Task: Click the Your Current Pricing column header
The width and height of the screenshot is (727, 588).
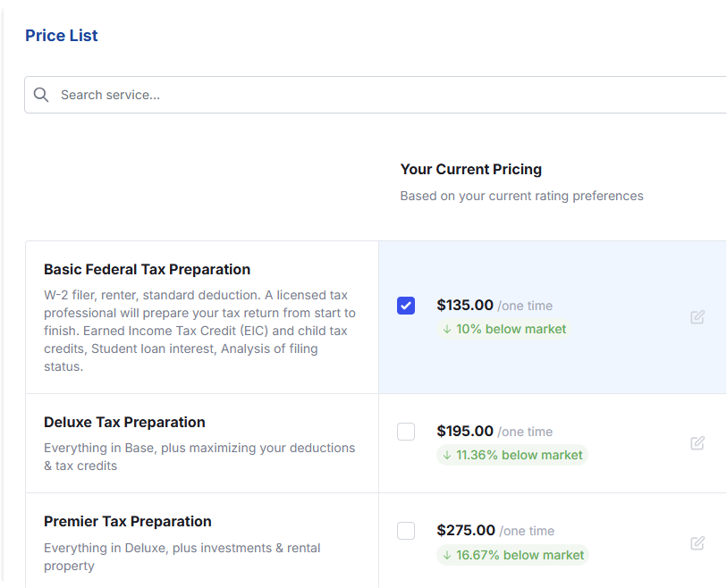Action: point(470,169)
